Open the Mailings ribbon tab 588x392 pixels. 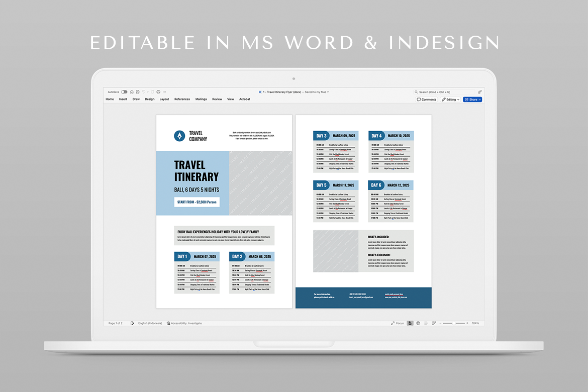(201, 100)
